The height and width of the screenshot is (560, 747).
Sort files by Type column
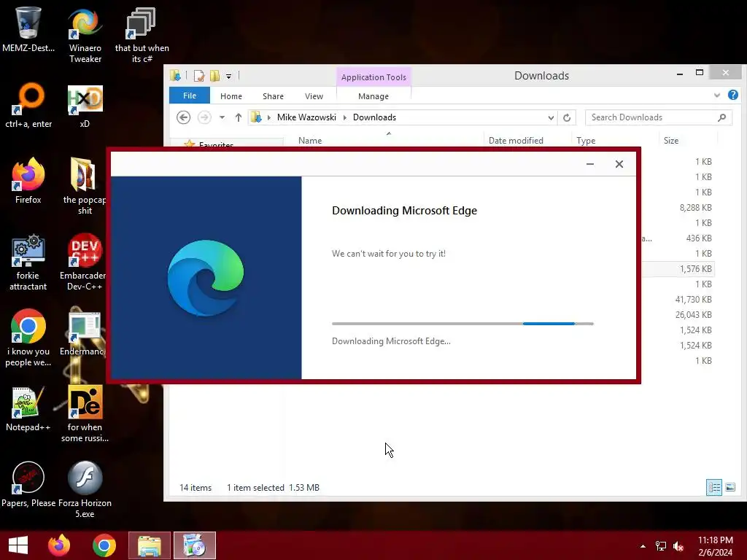[586, 141]
